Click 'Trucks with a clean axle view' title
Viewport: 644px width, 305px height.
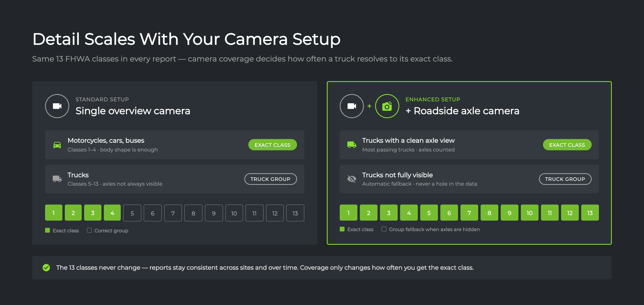tap(408, 140)
